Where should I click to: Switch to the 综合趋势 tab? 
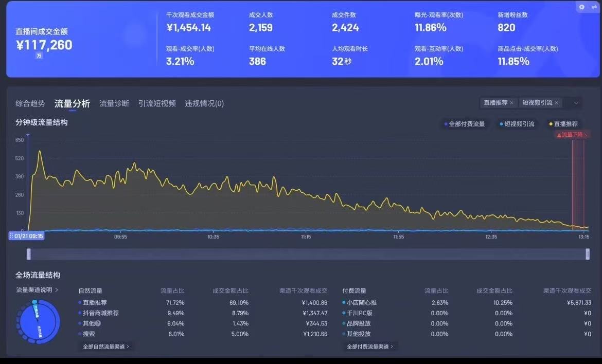pos(30,103)
